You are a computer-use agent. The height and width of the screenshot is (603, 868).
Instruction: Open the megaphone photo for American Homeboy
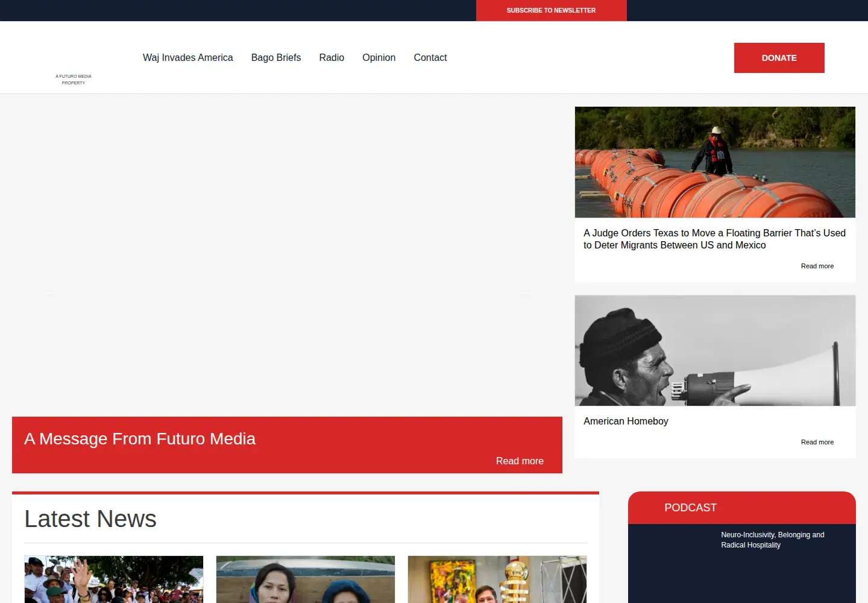715,350
